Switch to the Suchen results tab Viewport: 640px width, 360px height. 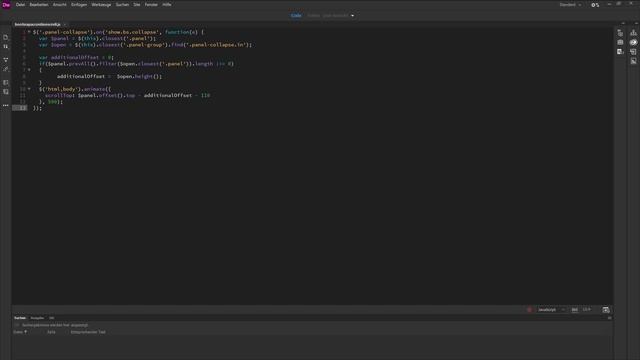[x=20, y=318]
